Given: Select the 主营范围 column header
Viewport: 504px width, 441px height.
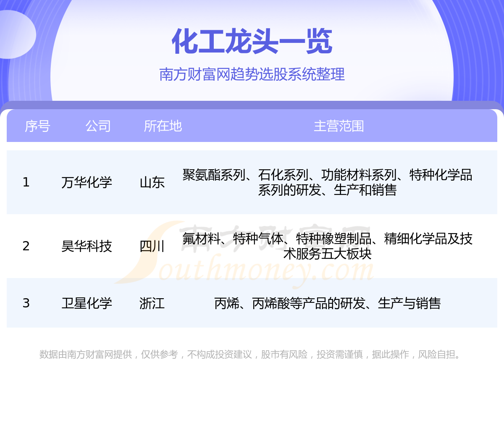Looking at the screenshot, I should 339,126.
